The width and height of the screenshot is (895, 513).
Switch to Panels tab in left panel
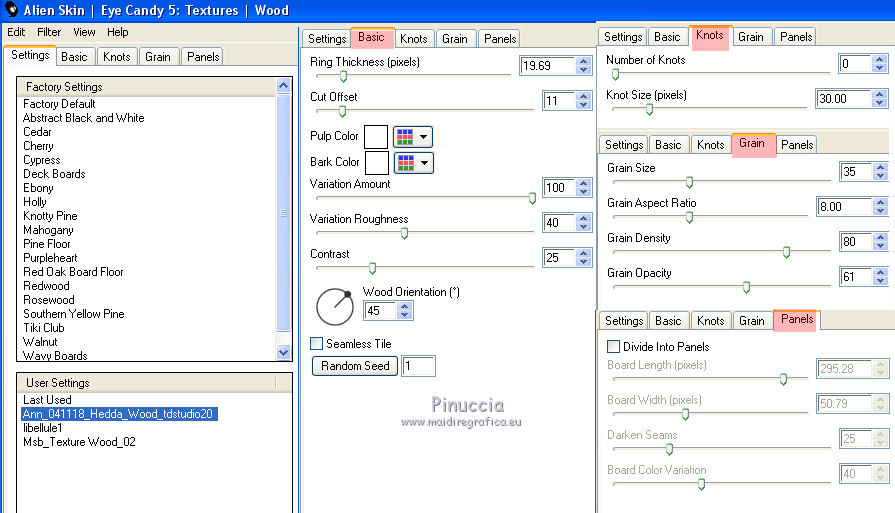pos(203,56)
